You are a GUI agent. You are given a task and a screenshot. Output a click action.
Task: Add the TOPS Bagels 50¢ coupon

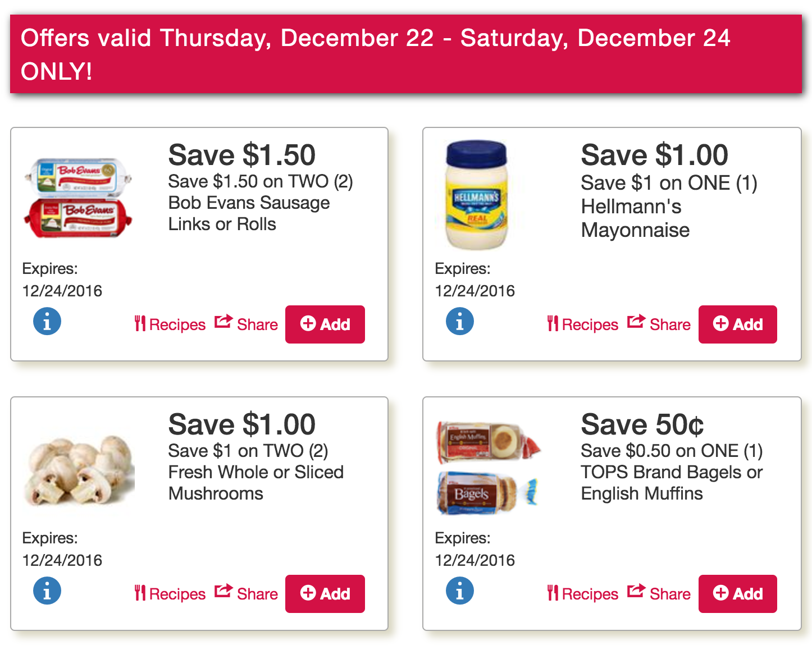click(738, 594)
